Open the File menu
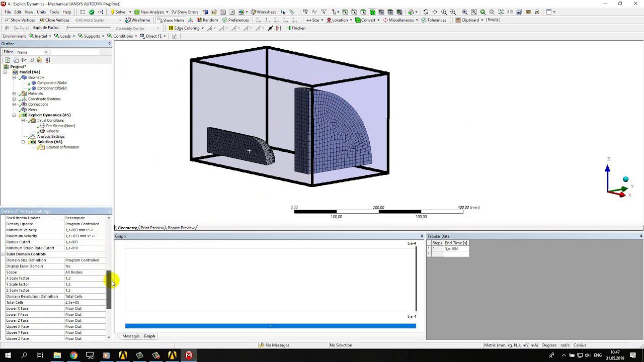The image size is (644, 362). tap(8, 12)
